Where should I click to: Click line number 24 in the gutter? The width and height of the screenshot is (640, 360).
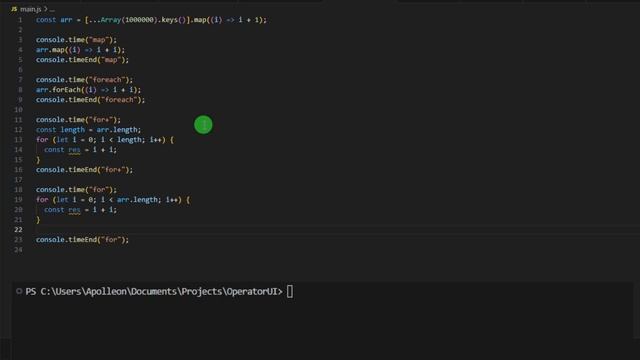(18, 250)
